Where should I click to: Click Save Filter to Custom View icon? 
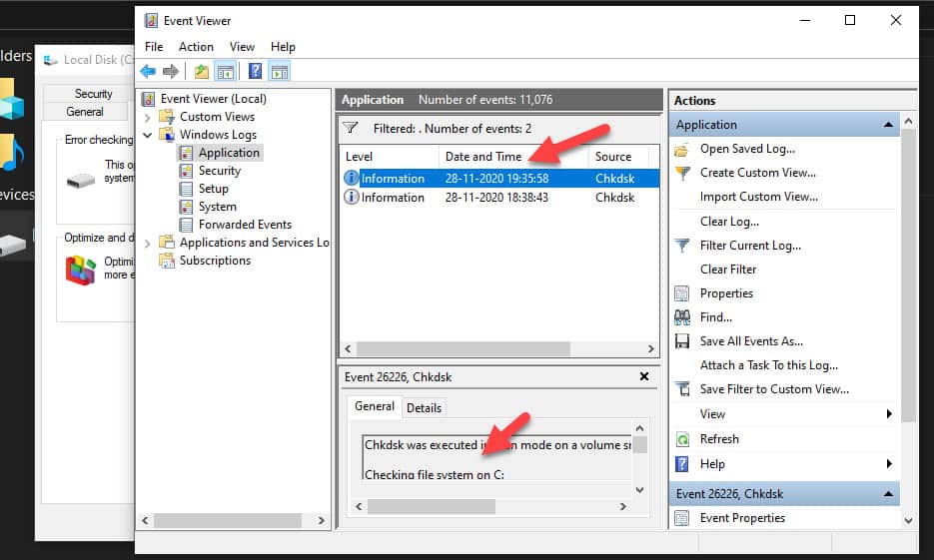[682, 389]
